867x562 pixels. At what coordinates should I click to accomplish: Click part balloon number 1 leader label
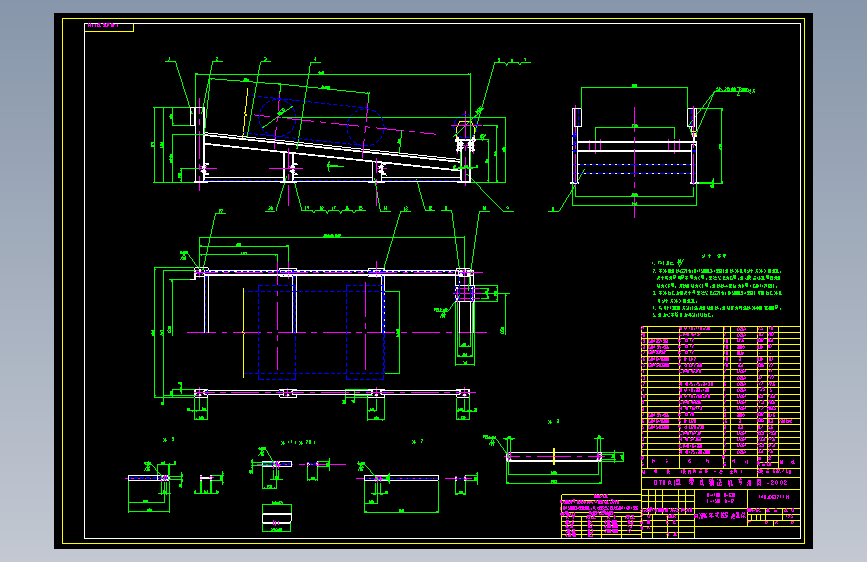click(170, 60)
